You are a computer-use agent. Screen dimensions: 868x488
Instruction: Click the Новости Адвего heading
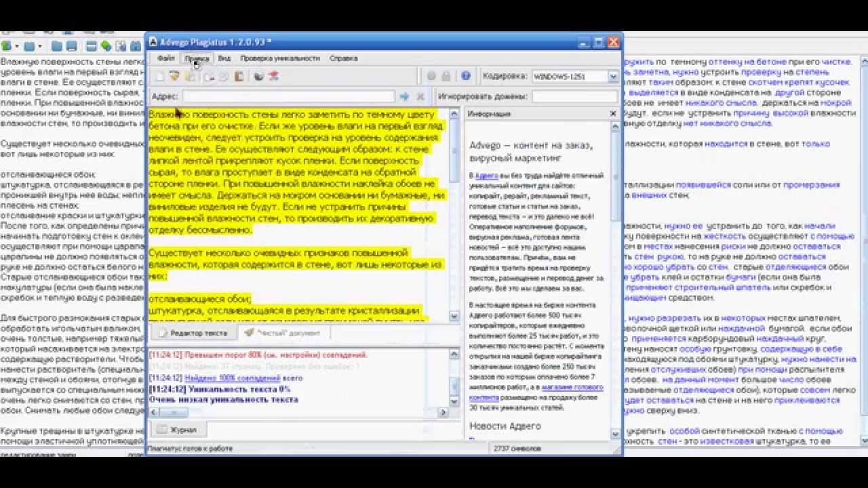tap(505, 426)
